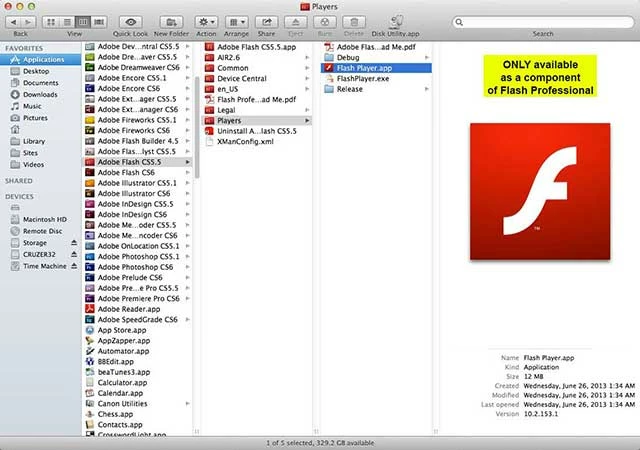Expand the Release folder arrow
This screenshot has height=450, width=640.
coord(427,89)
